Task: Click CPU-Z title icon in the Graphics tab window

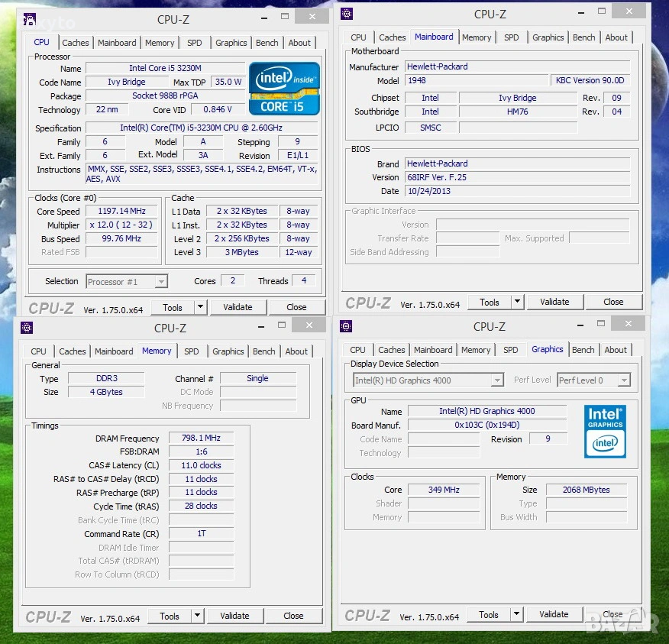Action: (347, 326)
